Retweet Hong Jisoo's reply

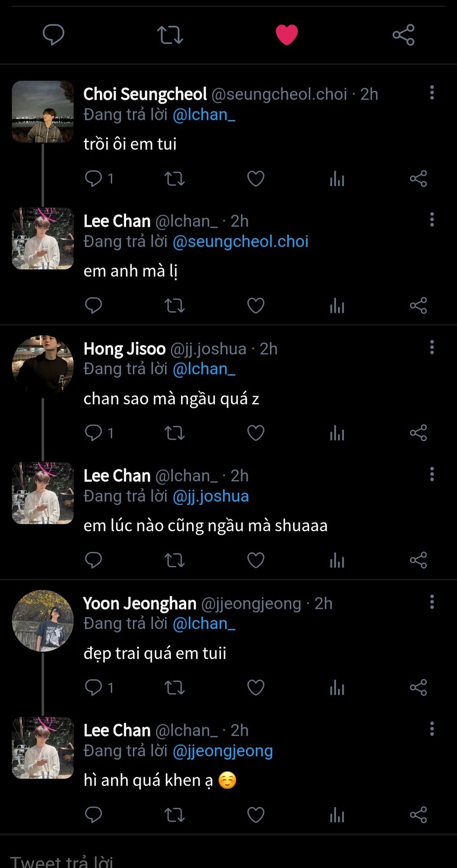[174, 433]
